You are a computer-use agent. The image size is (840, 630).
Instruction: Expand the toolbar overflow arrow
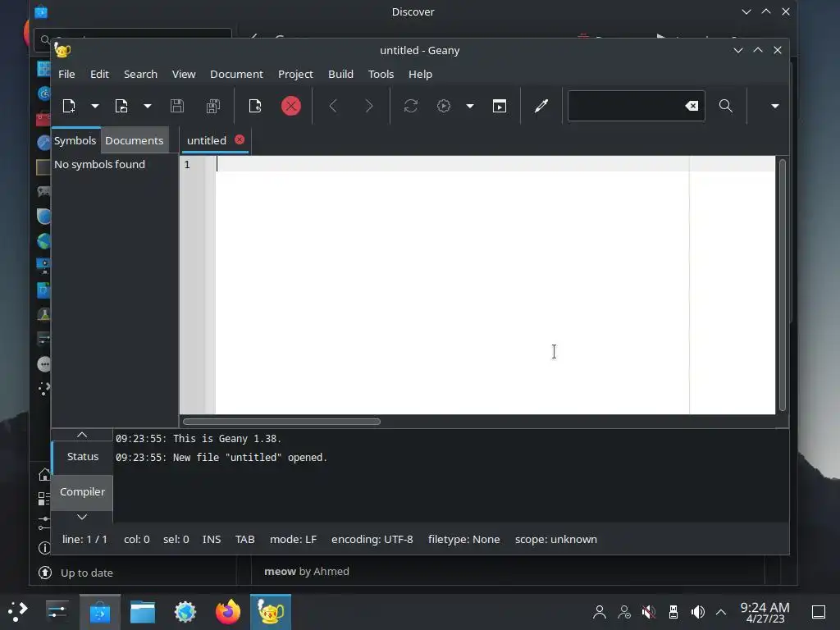[774, 106]
